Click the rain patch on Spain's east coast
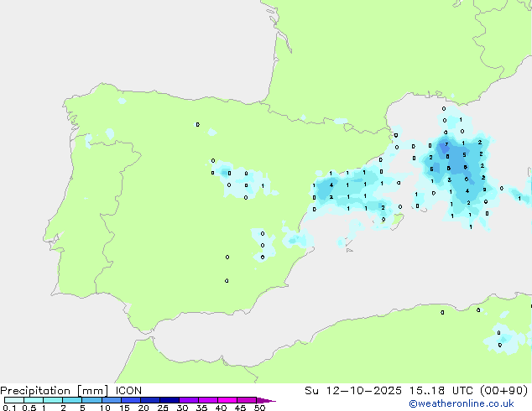 [294, 239]
